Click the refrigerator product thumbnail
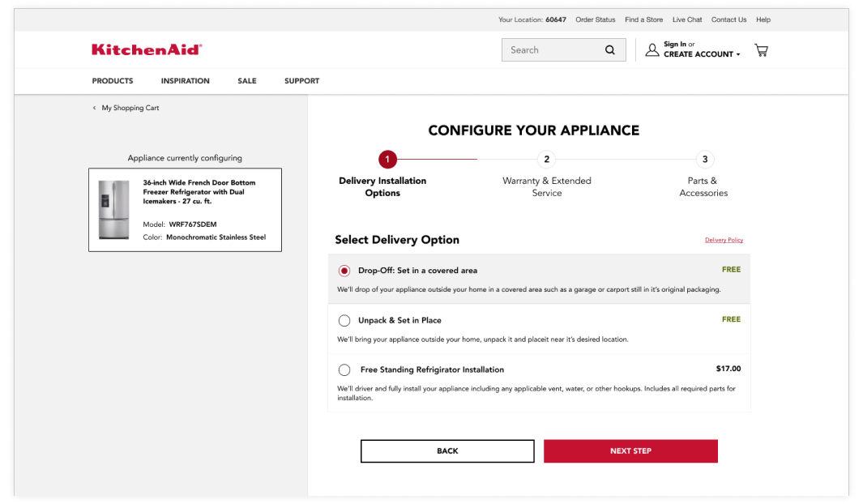 coord(114,209)
